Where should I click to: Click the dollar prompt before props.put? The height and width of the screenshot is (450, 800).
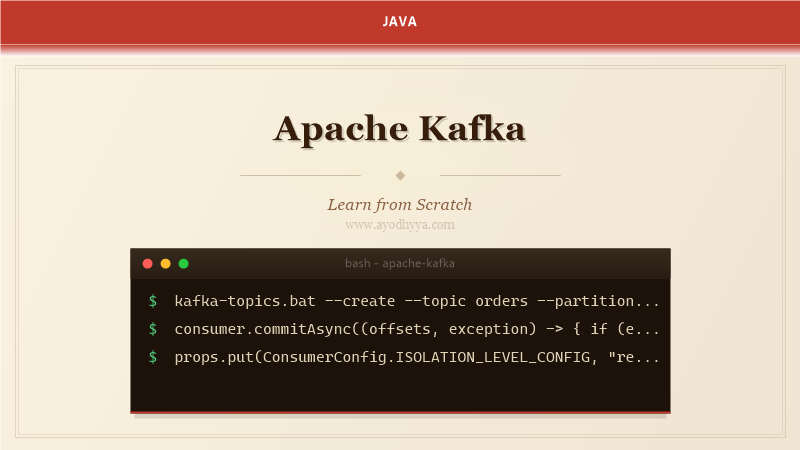[153, 357]
